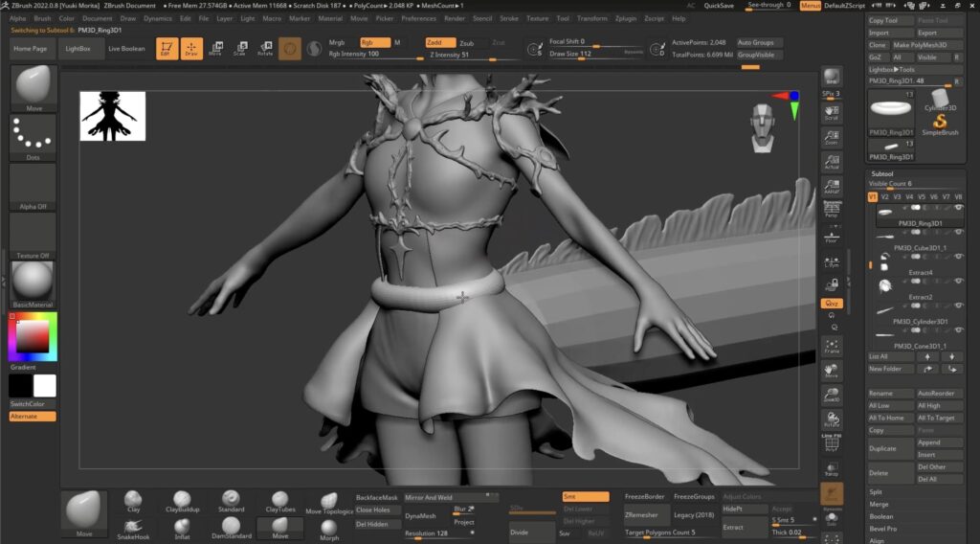Click the ZRemesher button

640,515
